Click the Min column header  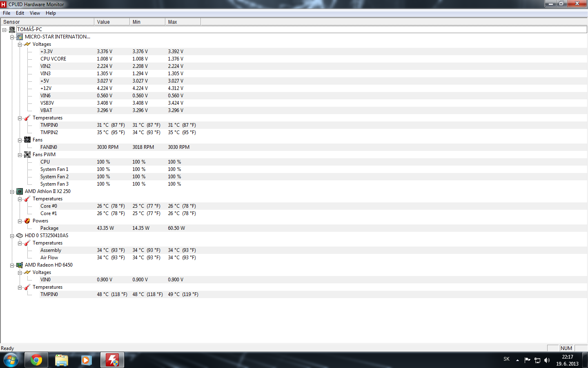pos(147,22)
